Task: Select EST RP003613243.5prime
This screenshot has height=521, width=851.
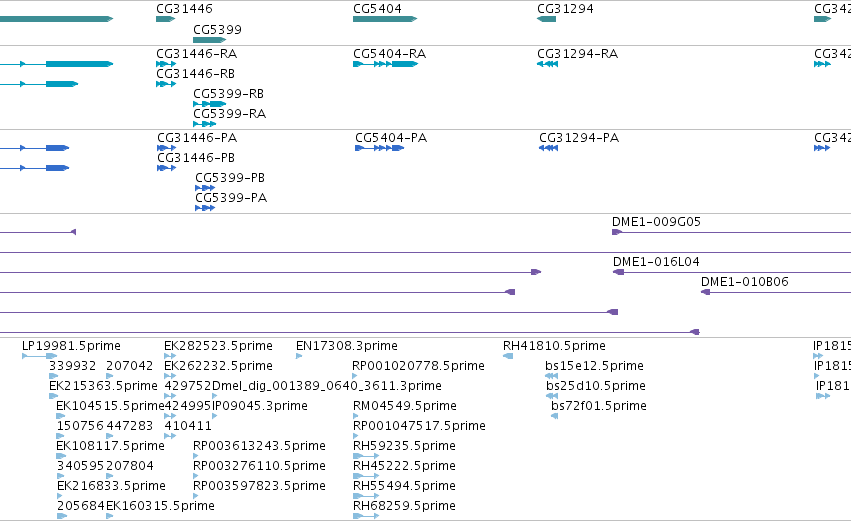Action: pos(259,446)
